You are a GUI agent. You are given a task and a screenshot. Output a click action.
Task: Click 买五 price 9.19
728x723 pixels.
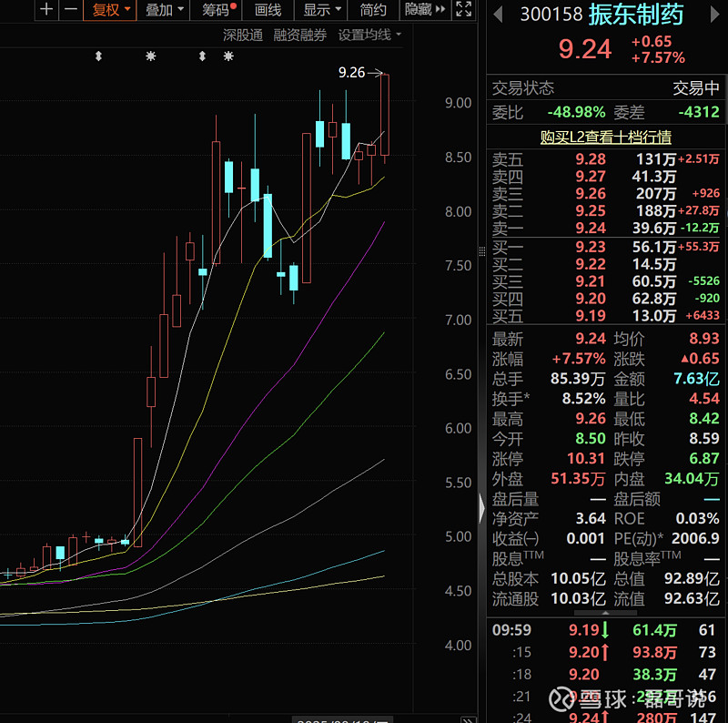click(591, 316)
